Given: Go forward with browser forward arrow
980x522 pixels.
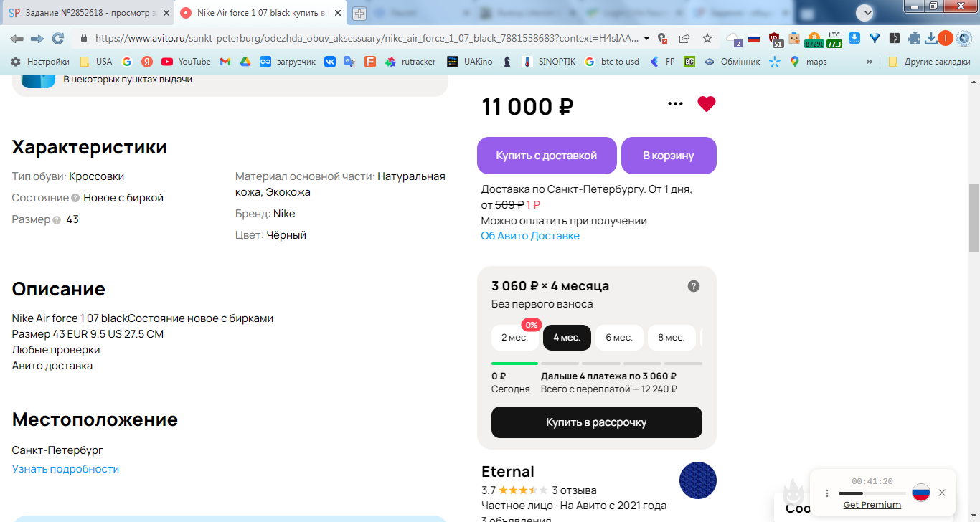Looking at the screenshot, I should pos(37,38).
